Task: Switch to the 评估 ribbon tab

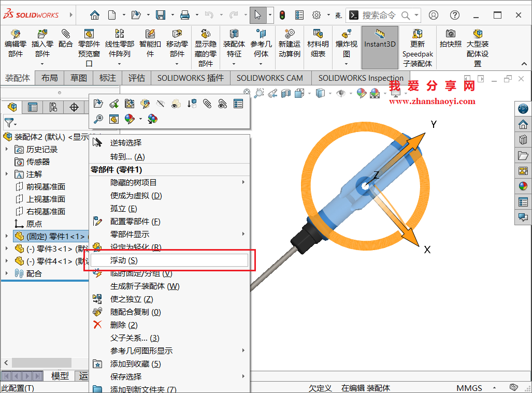Action: 136,78
